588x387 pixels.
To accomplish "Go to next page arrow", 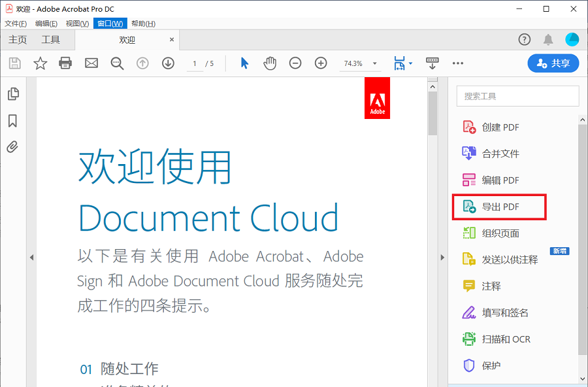I will coord(168,63).
